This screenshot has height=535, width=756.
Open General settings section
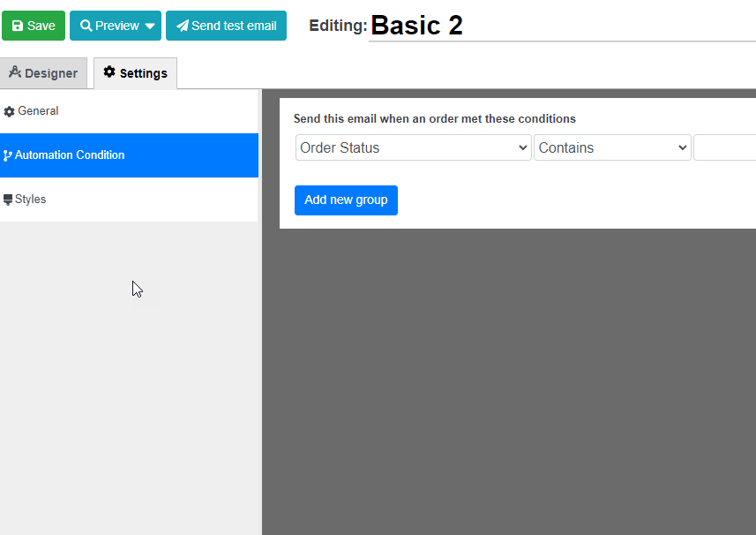click(129, 111)
